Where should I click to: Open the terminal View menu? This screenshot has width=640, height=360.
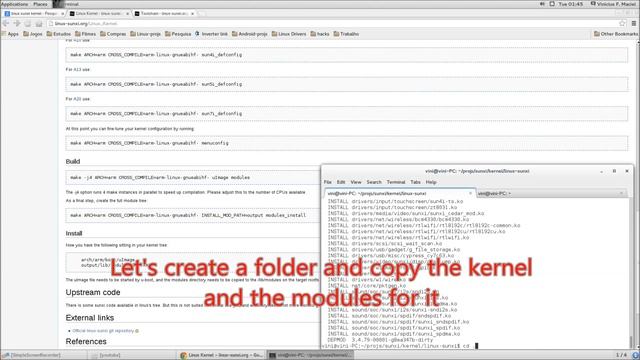point(356,182)
